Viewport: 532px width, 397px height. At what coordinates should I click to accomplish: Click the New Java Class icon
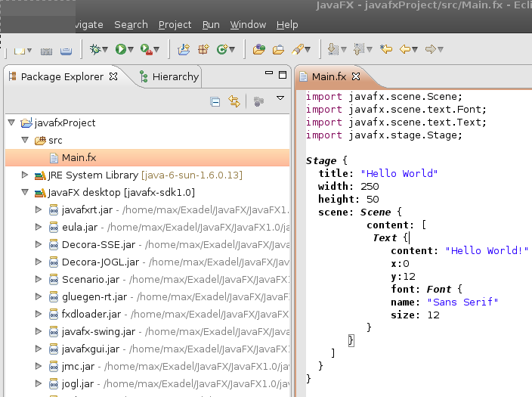pyautogui.click(x=222, y=50)
